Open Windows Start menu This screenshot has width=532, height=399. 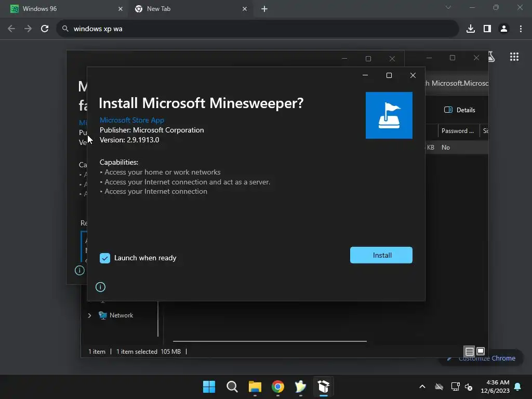click(x=209, y=387)
